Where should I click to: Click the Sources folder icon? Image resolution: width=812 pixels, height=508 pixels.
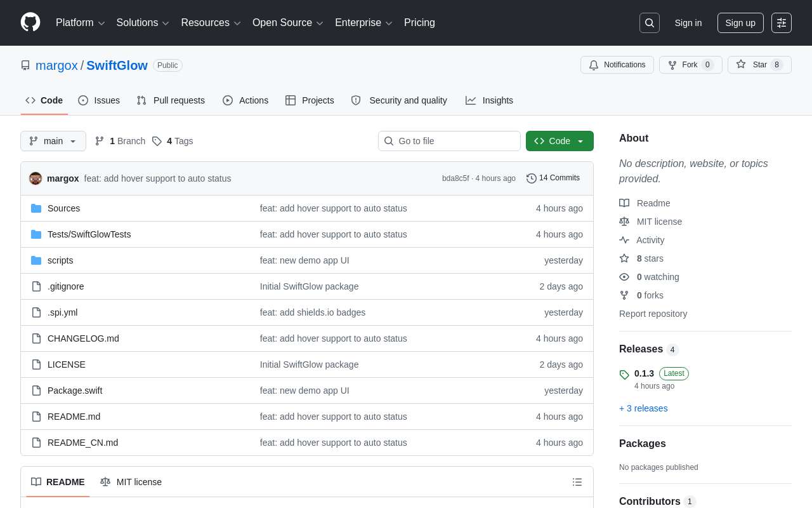tap(36, 208)
